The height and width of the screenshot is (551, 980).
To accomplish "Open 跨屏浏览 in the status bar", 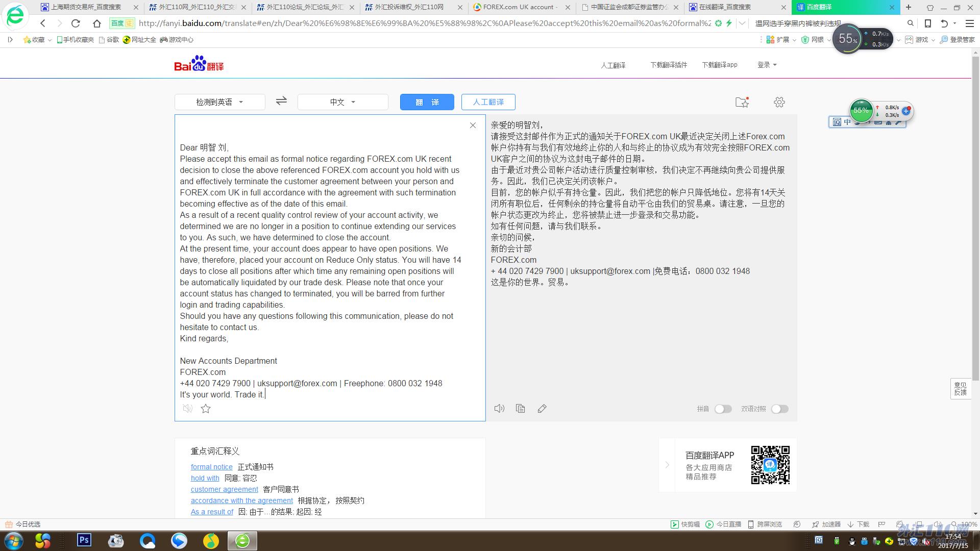I will click(765, 524).
